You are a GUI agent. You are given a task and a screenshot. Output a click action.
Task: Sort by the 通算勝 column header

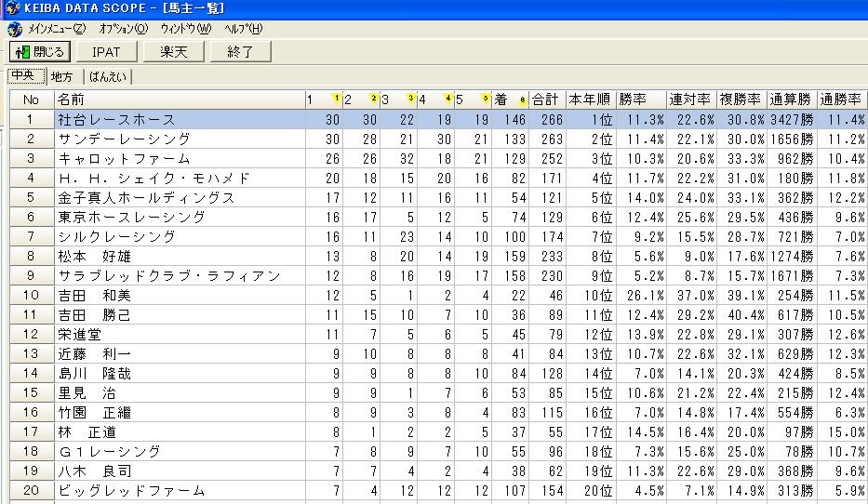point(792,99)
